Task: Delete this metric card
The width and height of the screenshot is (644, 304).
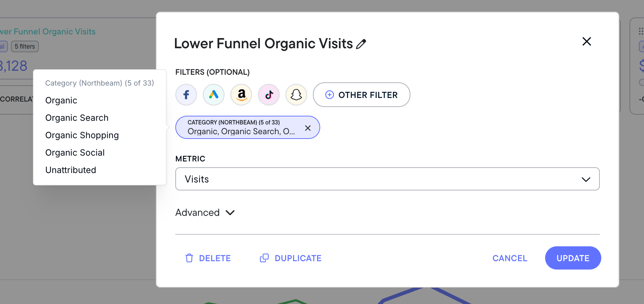Action: tap(208, 258)
